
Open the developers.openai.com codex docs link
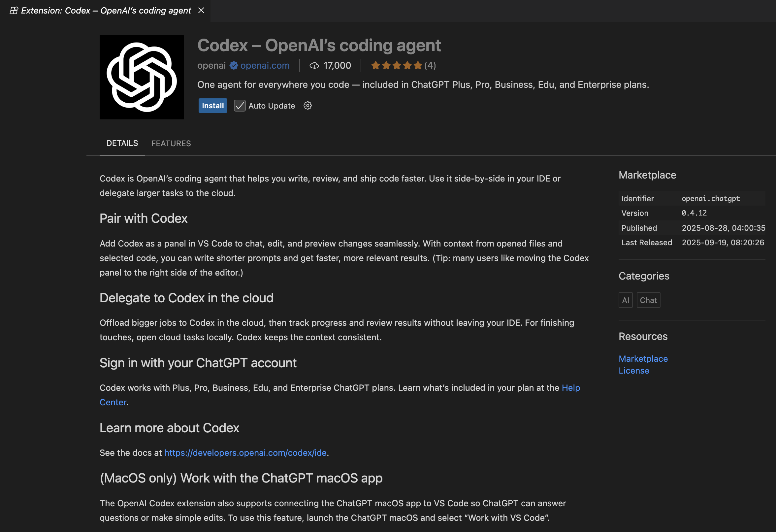pos(245,452)
